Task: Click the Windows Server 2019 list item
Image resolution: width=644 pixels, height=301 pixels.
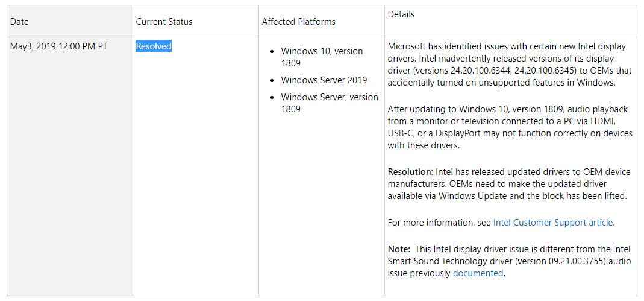Action: 324,80
